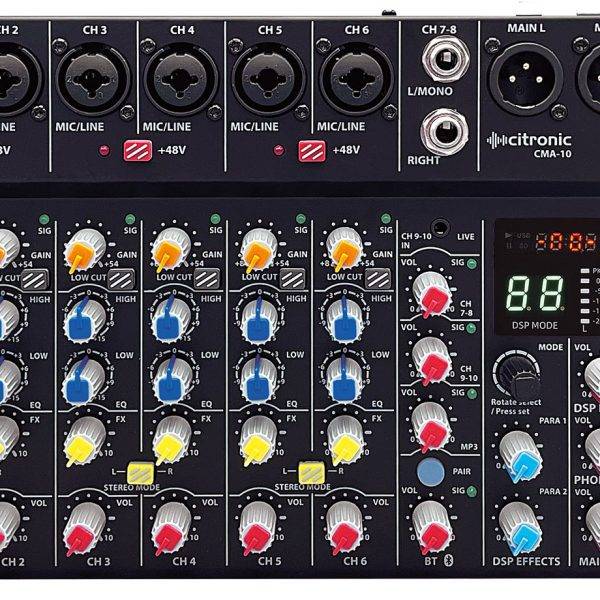Click the CH 3 blue HIGH EQ knob
The height and width of the screenshot is (600, 600).
tap(85, 321)
